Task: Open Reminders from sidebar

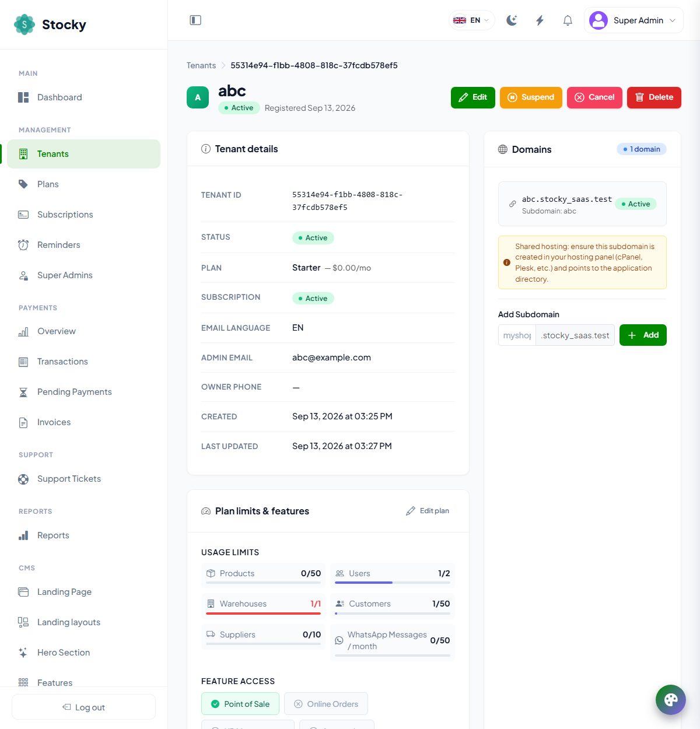Action: [83, 245]
